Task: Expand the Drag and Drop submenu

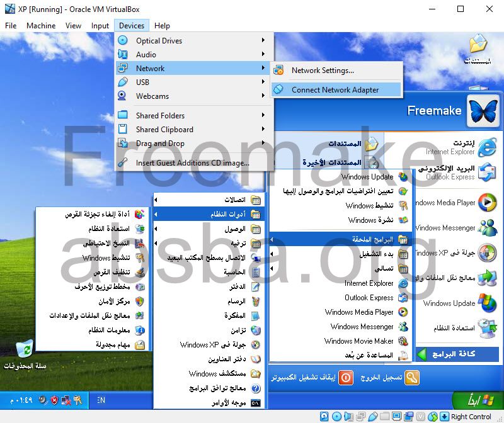Action: tap(194, 144)
